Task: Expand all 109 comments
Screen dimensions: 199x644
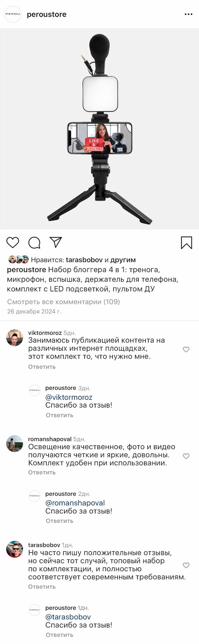Action: tap(63, 302)
